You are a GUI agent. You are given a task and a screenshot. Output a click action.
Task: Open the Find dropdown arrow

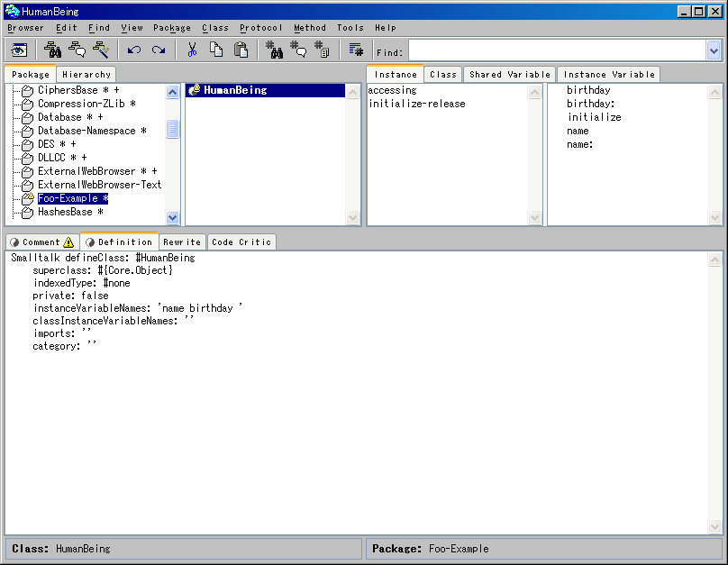pos(714,50)
